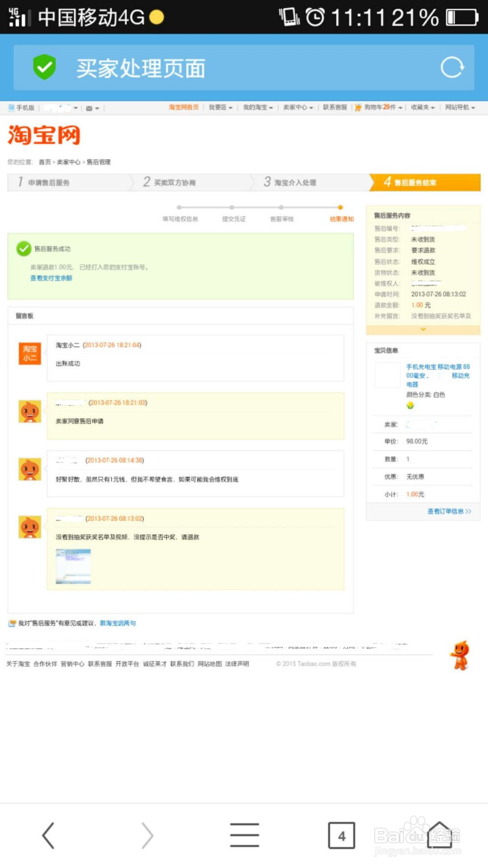
Task: Open the username dropdown in top bar
Action: (x=61, y=107)
